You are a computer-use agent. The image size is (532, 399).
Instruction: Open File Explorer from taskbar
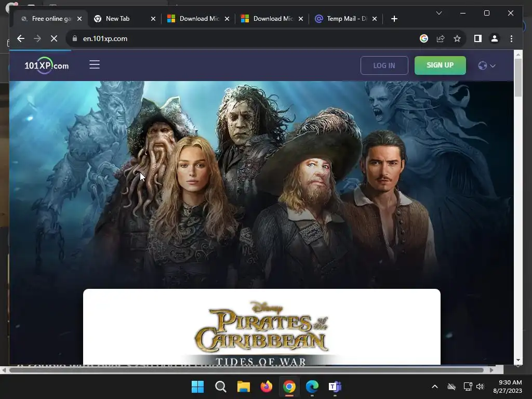[x=243, y=387]
